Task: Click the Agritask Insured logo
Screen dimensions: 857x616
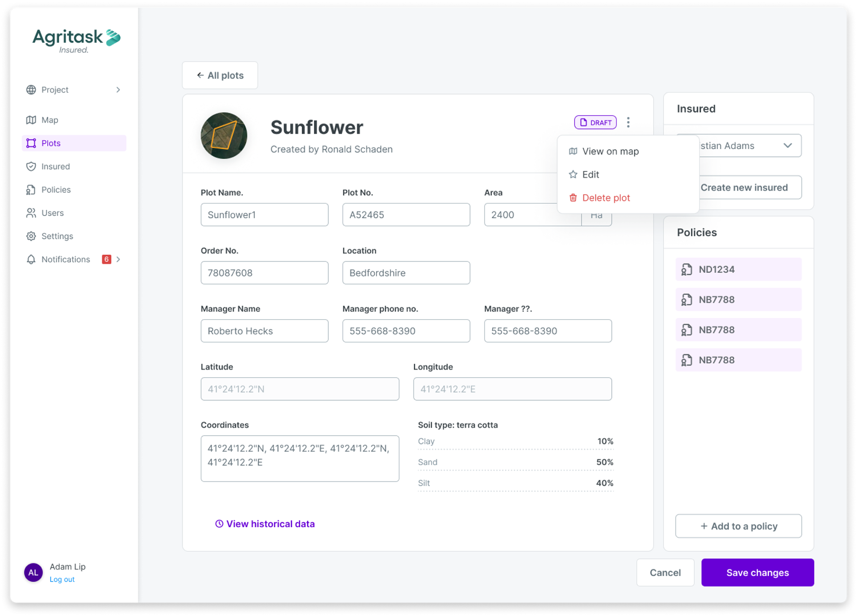Action: click(x=76, y=41)
